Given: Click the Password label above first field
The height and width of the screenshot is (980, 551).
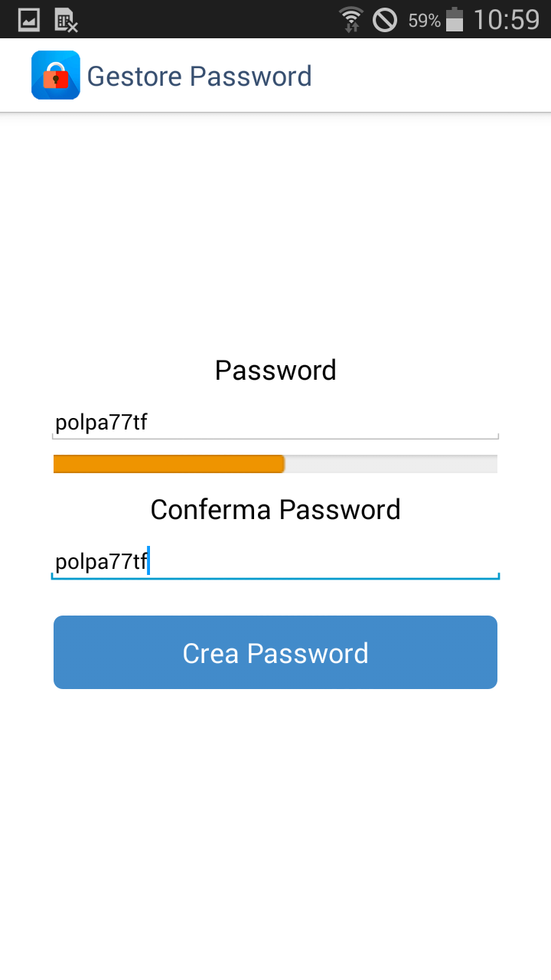Looking at the screenshot, I should click(275, 371).
